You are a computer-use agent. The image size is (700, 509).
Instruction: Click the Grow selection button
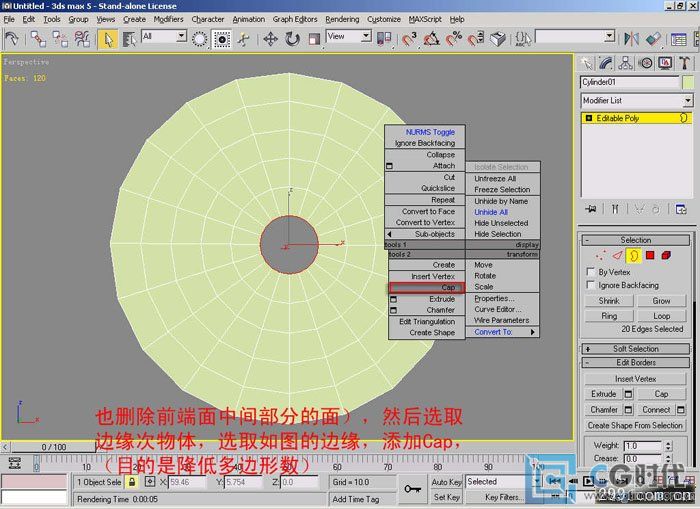click(662, 301)
